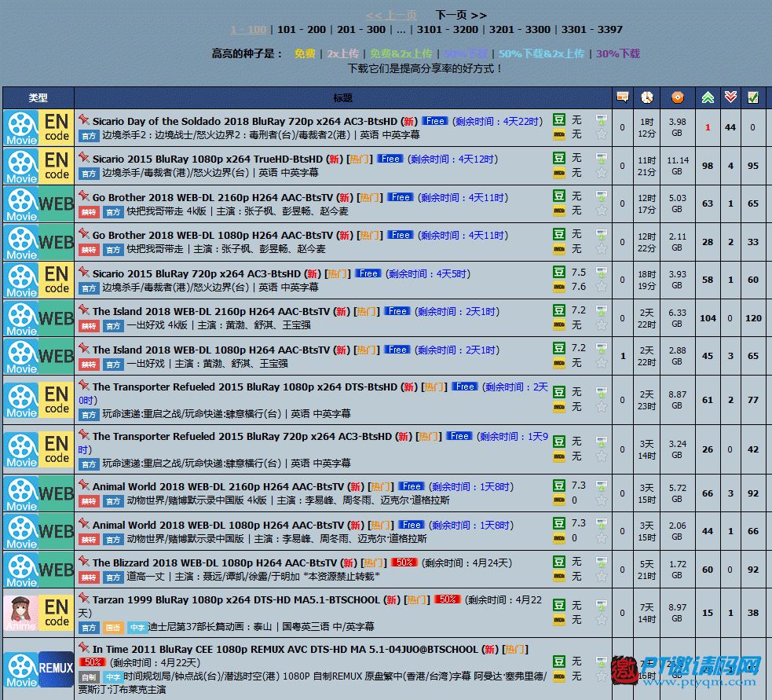
Task: Click 免费 highlighted legend label
Action: pyautogui.click(x=305, y=53)
